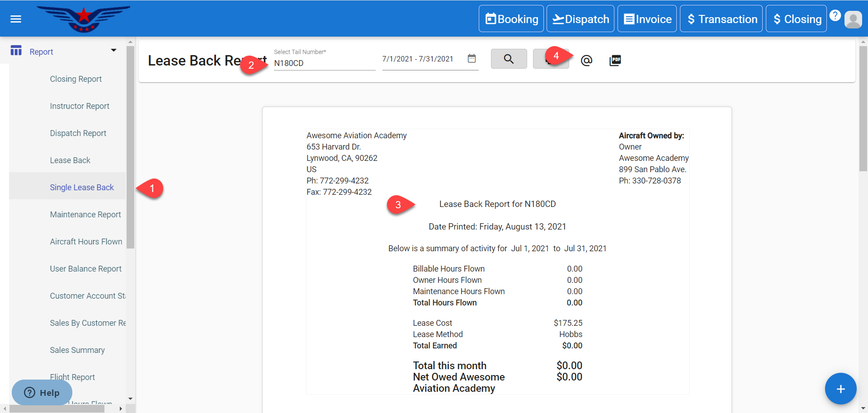The image size is (868, 413).
Task: Open the Invoice section
Action: click(647, 19)
